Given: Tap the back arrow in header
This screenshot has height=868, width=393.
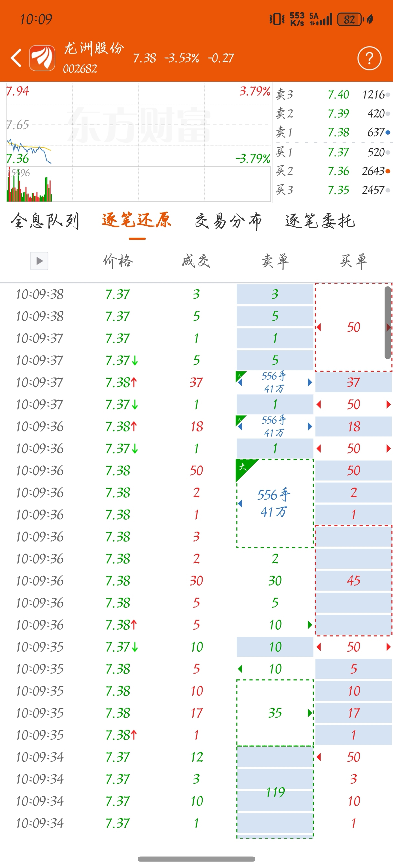Looking at the screenshot, I should (x=16, y=58).
